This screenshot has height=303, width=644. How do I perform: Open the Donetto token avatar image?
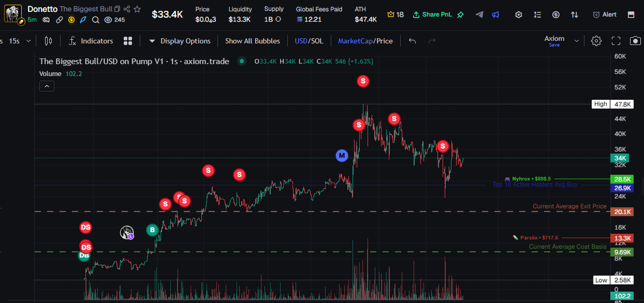pyautogui.click(x=13, y=13)
